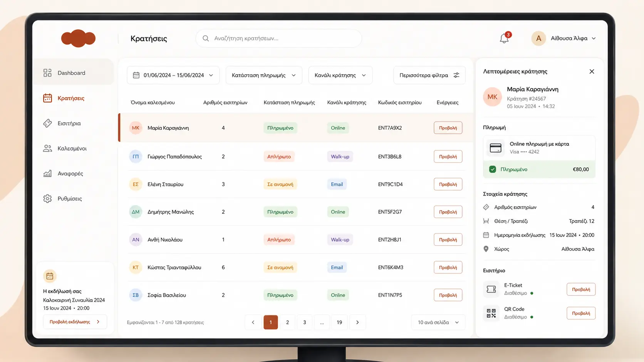Click the credit card icon in payment section
Viewport: 644px width, 362px height.
pyautogui.click(x=495, y=148)
